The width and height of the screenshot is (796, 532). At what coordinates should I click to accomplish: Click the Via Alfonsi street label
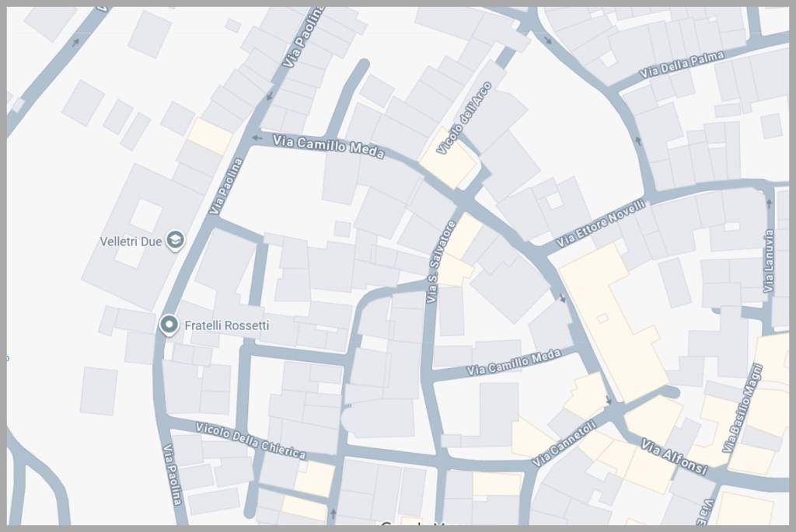[674, 457]
